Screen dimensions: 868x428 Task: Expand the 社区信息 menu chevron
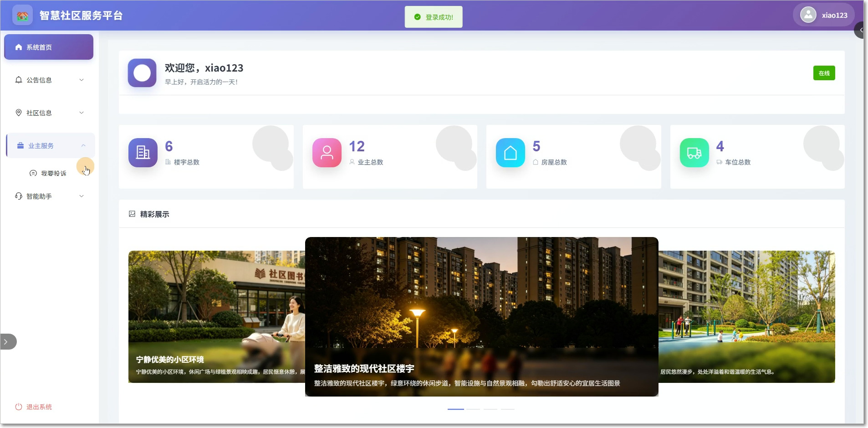(82, 113)
